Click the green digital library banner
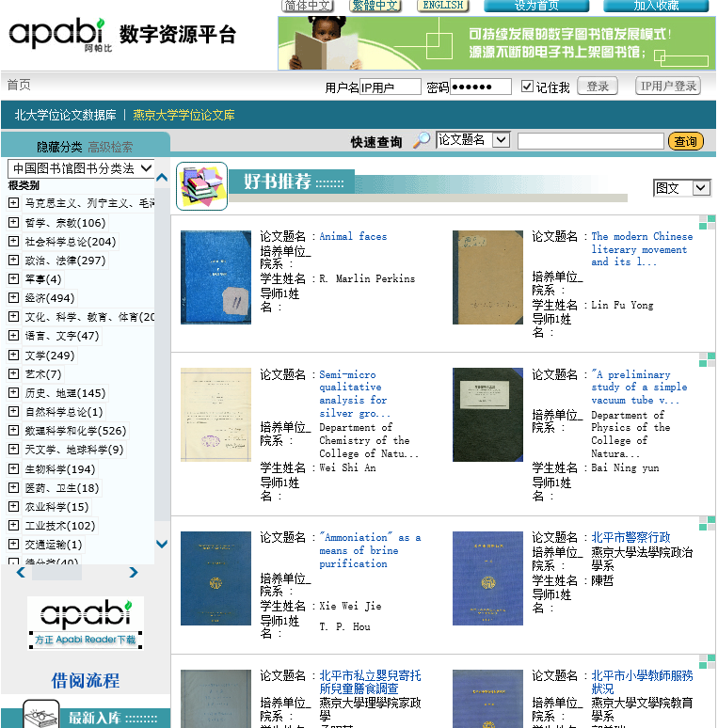Screen dimensions: 718x728 (497, 43)
